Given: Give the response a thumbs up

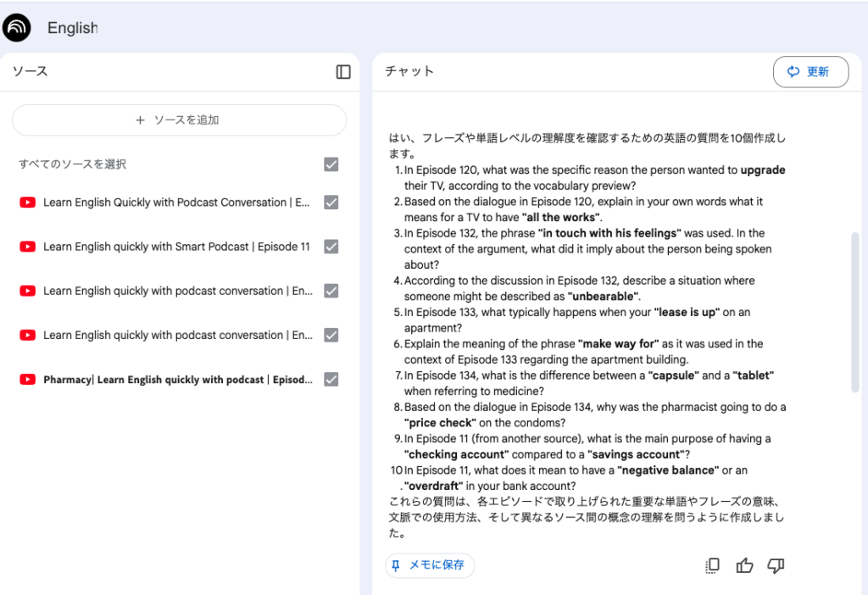Looking at the screenshot, I should tap(744, 565).
